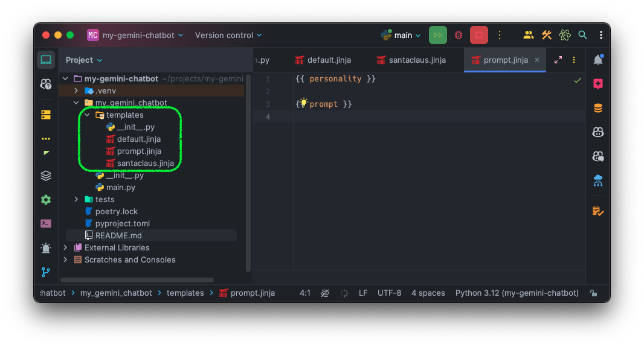
Task: Click Search Everywhere magnifier icon
Action: point(583,35)
